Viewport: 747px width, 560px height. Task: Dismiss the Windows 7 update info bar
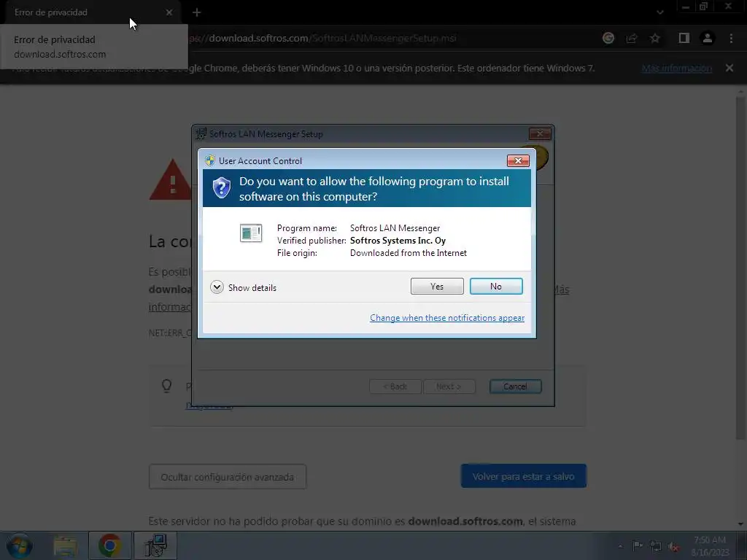pyautogui.click(x=729, y=68)
